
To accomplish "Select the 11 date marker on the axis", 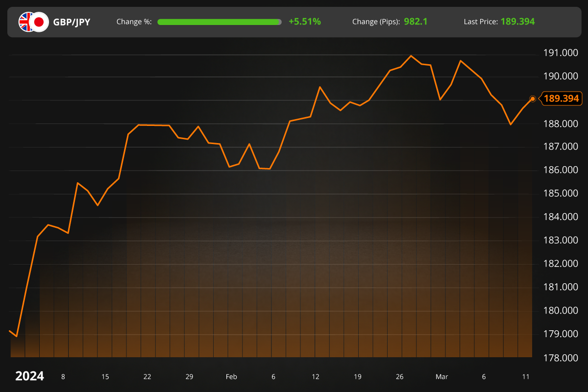I will (x=526, y=377).
